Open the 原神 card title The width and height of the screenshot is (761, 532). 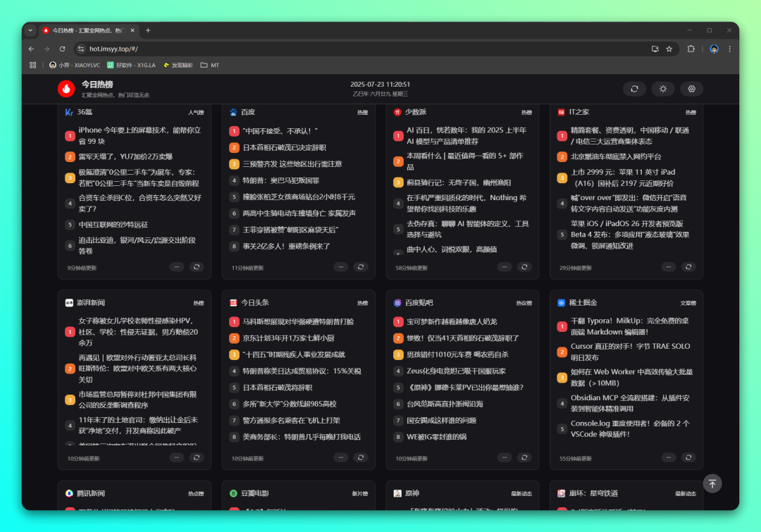pyautogui.click(x=412, y=494)
